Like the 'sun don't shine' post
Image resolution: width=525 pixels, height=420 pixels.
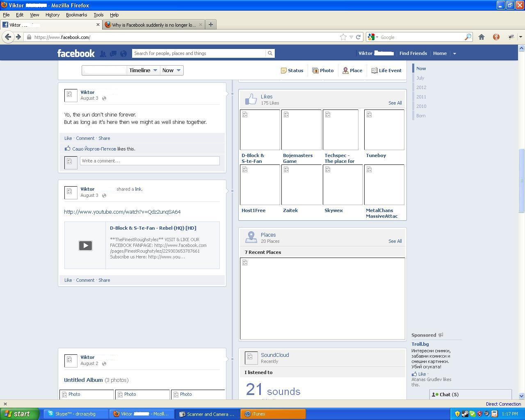coord(68,138)
